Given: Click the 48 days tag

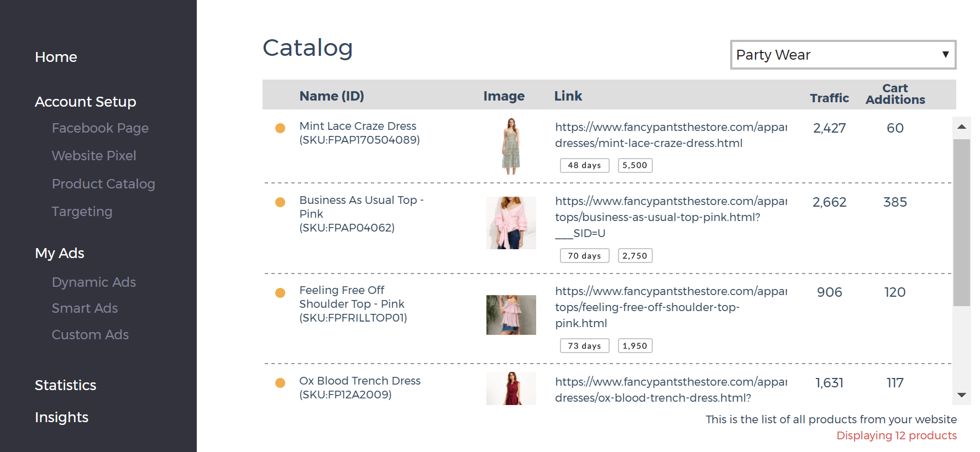Looking at the screenshot, I should point(584,165).
